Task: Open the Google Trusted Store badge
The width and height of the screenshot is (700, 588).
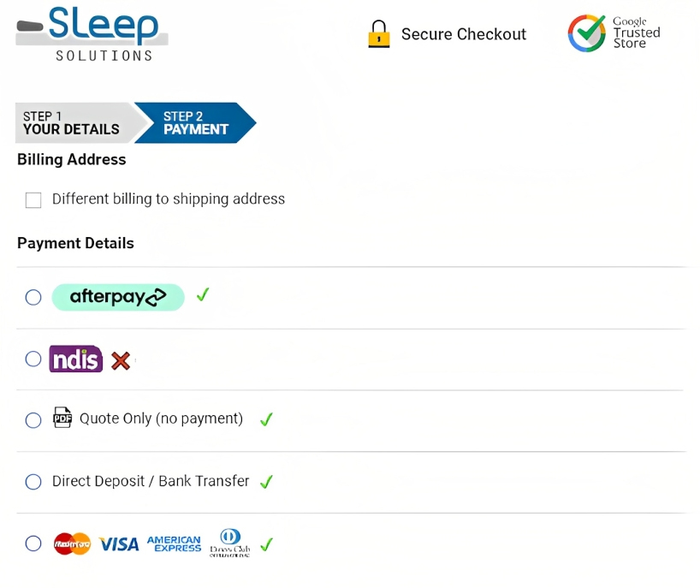Action: pos(613,33)
